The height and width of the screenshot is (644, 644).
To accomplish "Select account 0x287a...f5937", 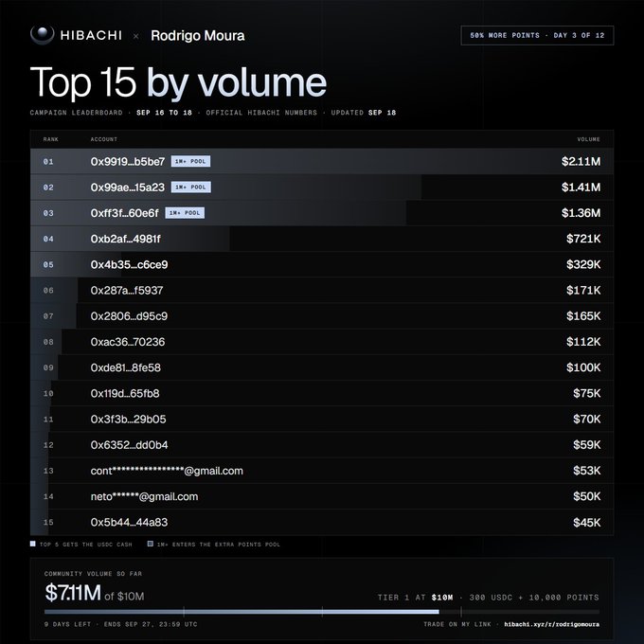I will 127,291.
